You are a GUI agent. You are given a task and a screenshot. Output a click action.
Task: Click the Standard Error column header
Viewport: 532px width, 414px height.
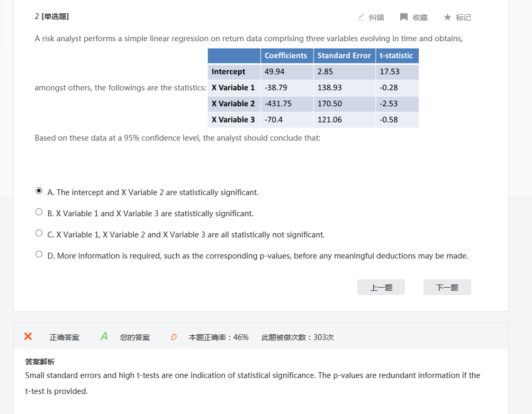(344, 56)
